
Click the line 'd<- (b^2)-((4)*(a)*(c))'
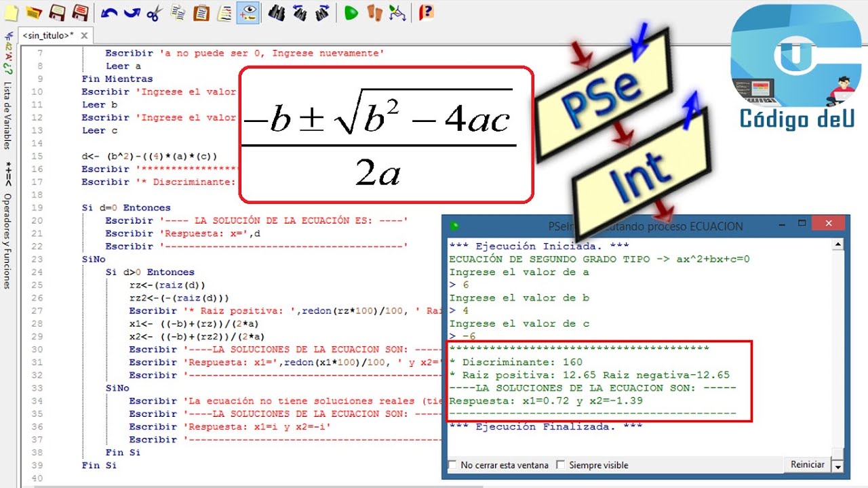pyautogui.click(x=150, y=156)
